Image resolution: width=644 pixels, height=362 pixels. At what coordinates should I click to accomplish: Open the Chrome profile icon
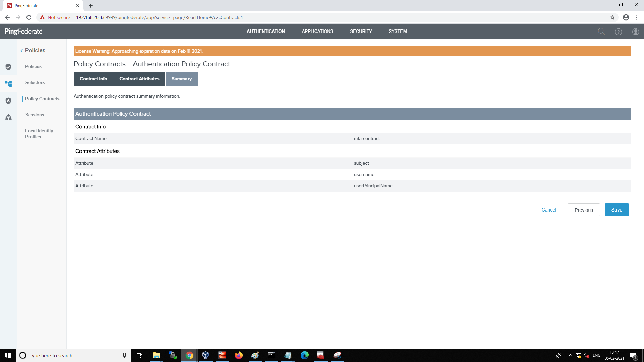pos(626,17)
